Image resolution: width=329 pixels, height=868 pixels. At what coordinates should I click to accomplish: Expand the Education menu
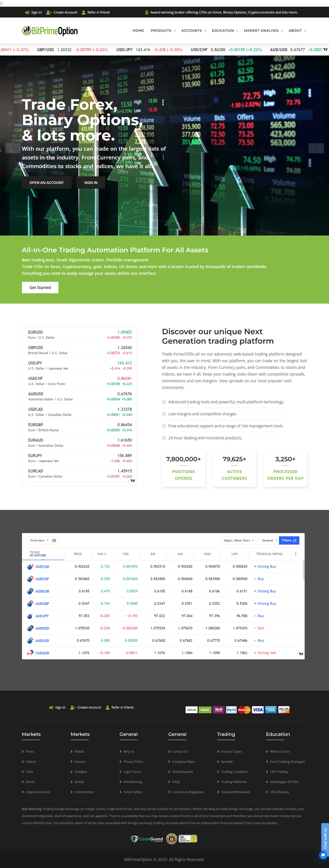225,31
